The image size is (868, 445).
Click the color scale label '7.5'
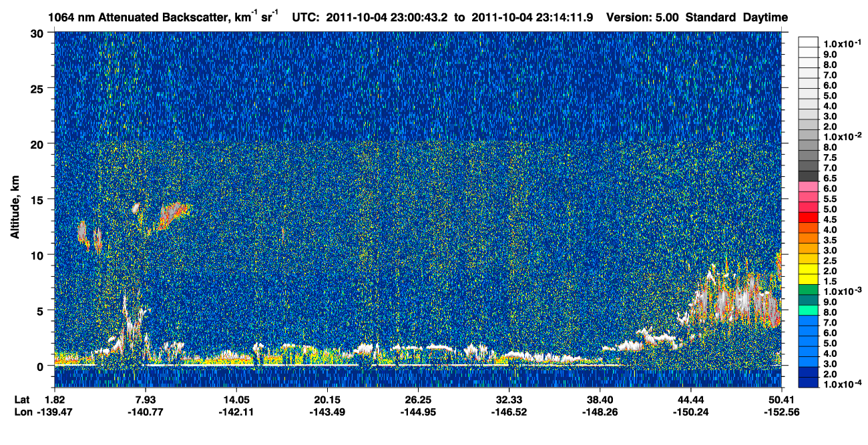(831, 157)
